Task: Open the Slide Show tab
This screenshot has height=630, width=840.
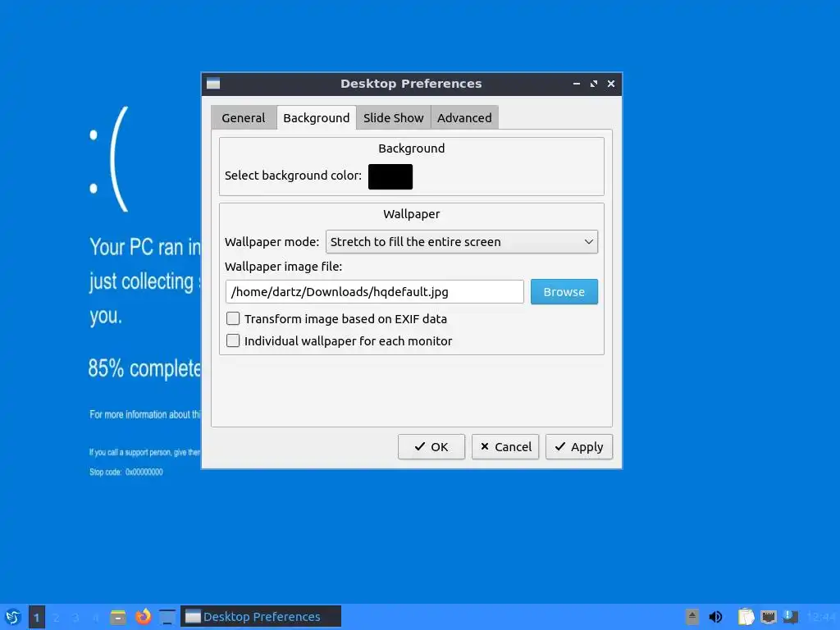Action: 394,118
